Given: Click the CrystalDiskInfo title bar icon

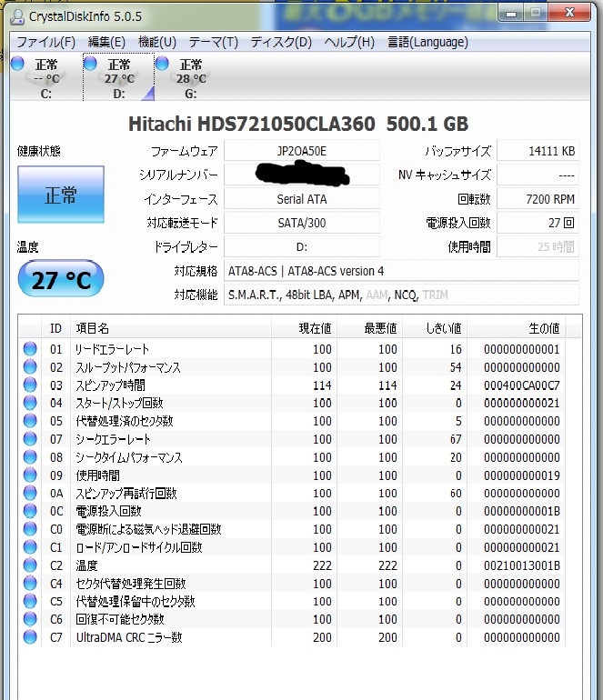Looking at the screenshot, I should point(17,16).
